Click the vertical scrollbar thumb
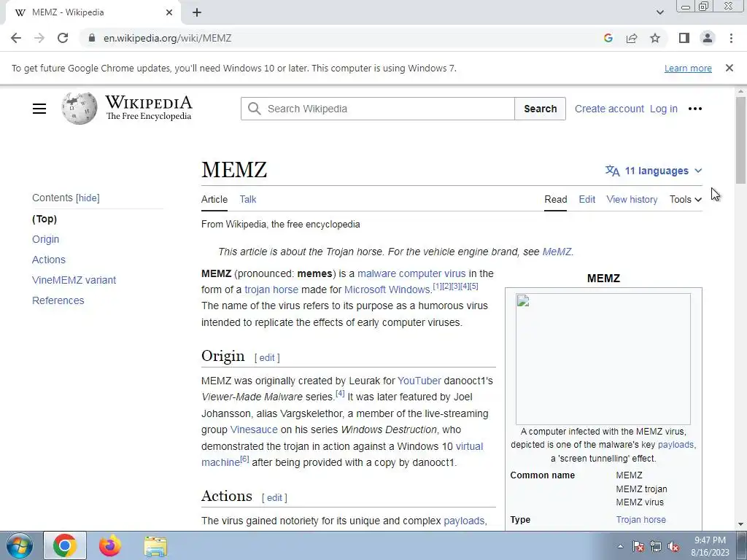 tap(740, 140)
